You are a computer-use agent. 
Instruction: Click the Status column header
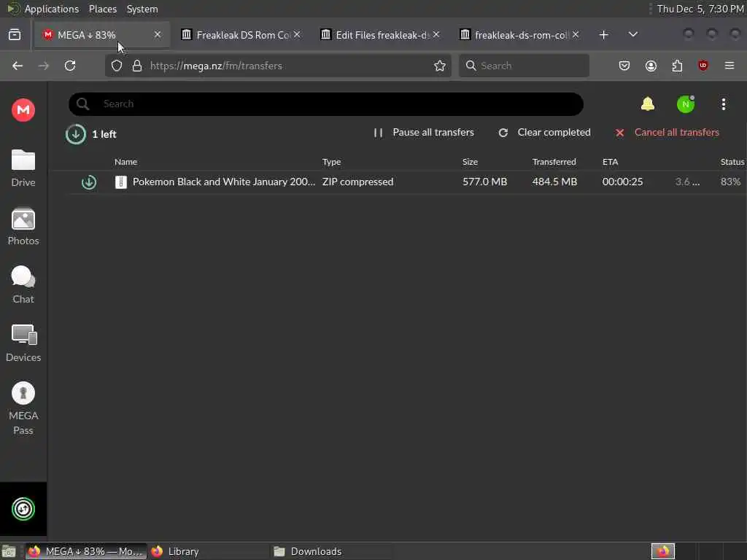732,162
